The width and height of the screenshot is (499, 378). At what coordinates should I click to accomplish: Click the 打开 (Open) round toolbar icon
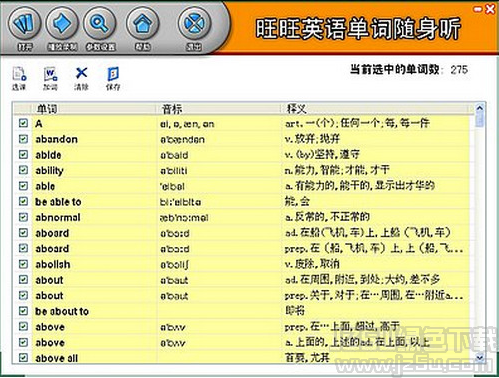24,24
